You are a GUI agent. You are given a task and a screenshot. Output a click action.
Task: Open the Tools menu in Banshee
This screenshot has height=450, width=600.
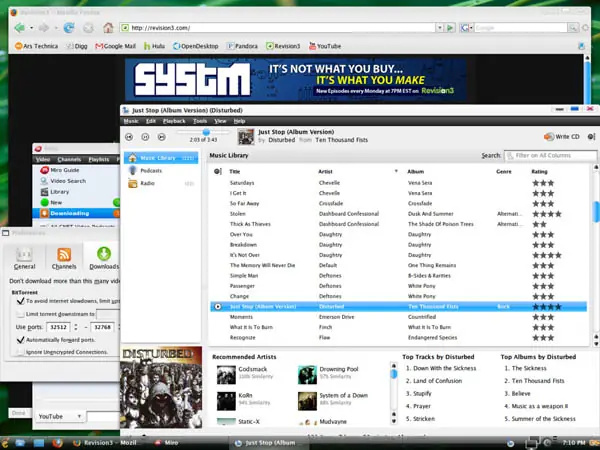pos(200,120)
